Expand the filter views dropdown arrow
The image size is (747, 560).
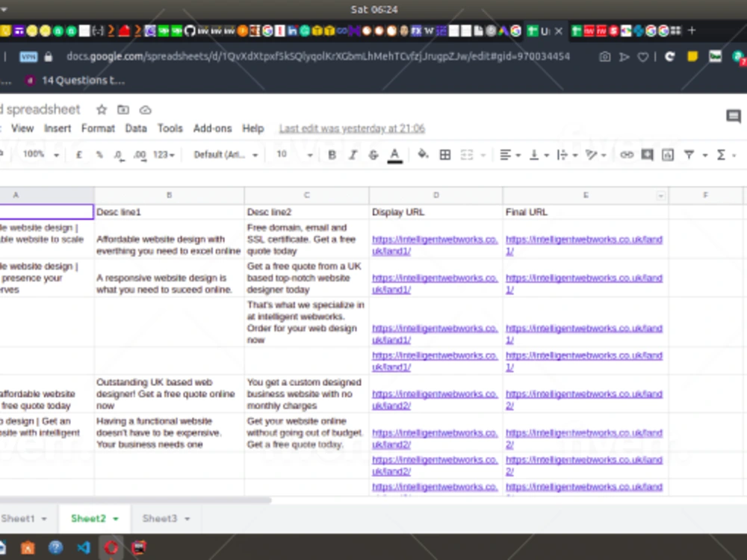click(x=705, y=155)
